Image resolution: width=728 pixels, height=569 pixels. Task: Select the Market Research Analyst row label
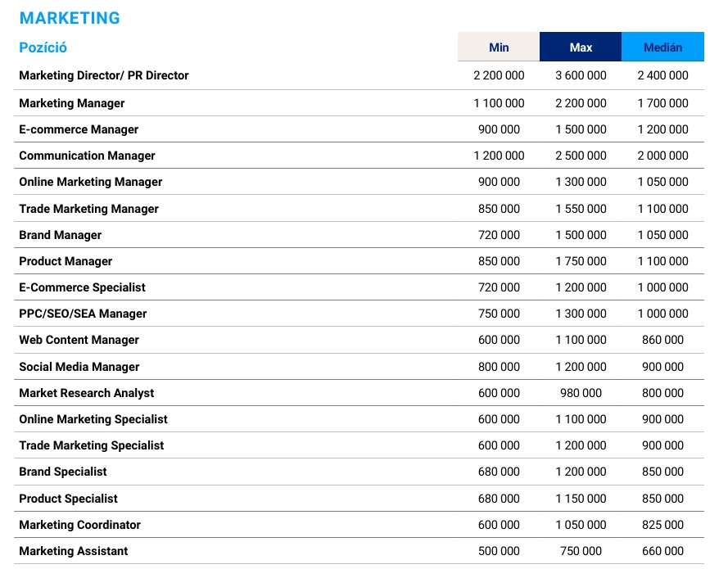87,393
